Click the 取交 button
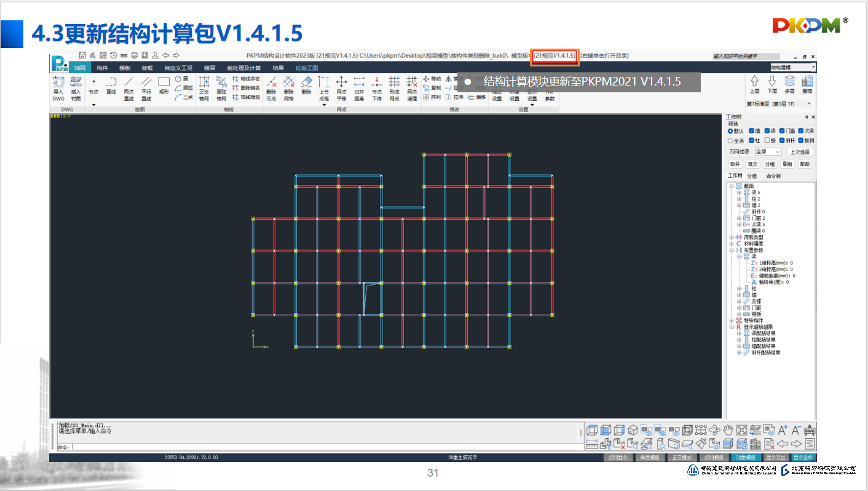This screenshot has height=491, width=868. (x=752, y=164)
